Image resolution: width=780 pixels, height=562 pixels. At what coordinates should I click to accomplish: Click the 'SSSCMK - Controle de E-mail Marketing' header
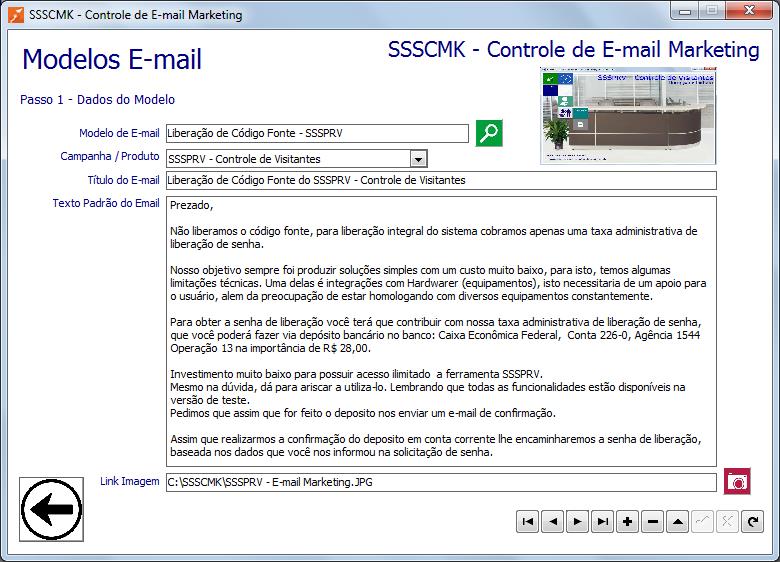(574, 50)
